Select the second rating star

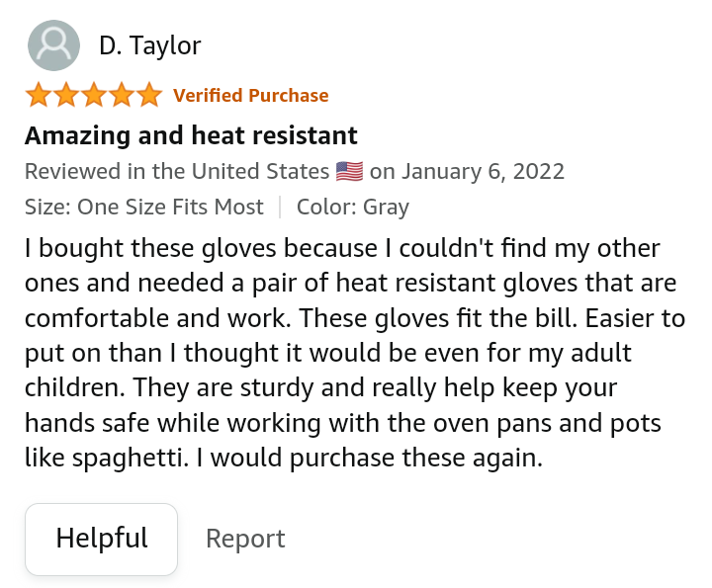point(66,95)
